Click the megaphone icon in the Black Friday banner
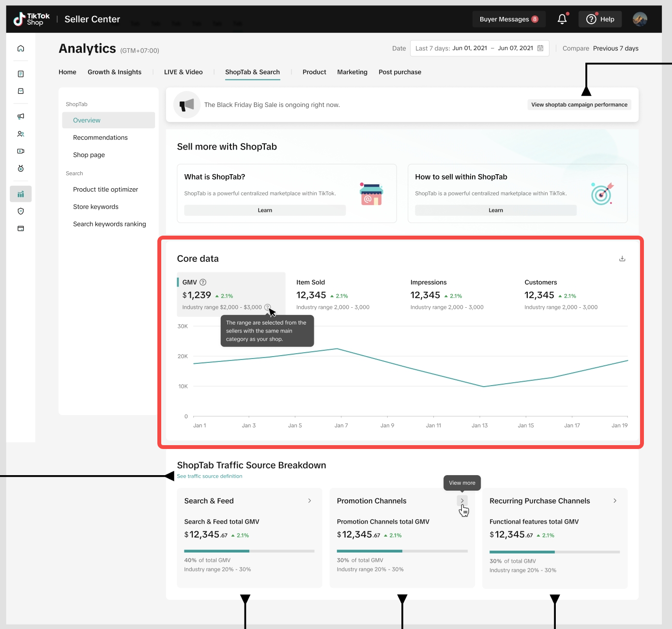The image size is (672, 629). pyautogui.click(x=187, y=105)
